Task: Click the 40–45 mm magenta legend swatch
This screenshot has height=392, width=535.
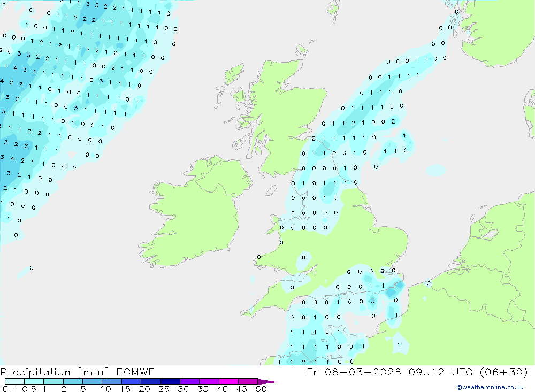Action: [228, 381]
